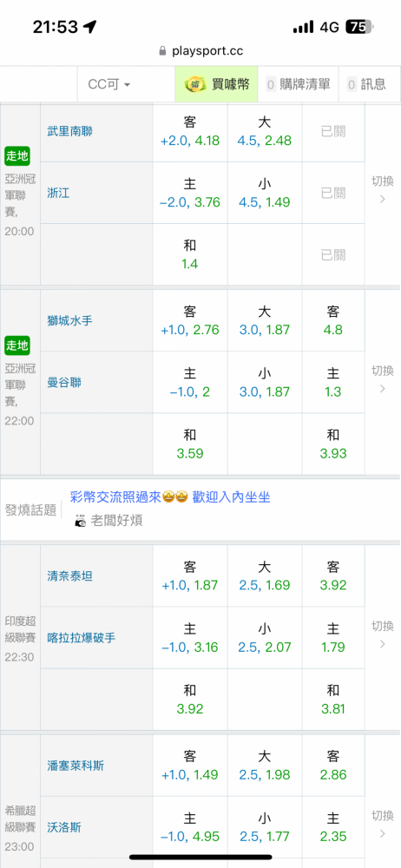Tap the green 走地 badge for 武里南聯 match
The image size is (401, 868).
(x=17, y=156)
